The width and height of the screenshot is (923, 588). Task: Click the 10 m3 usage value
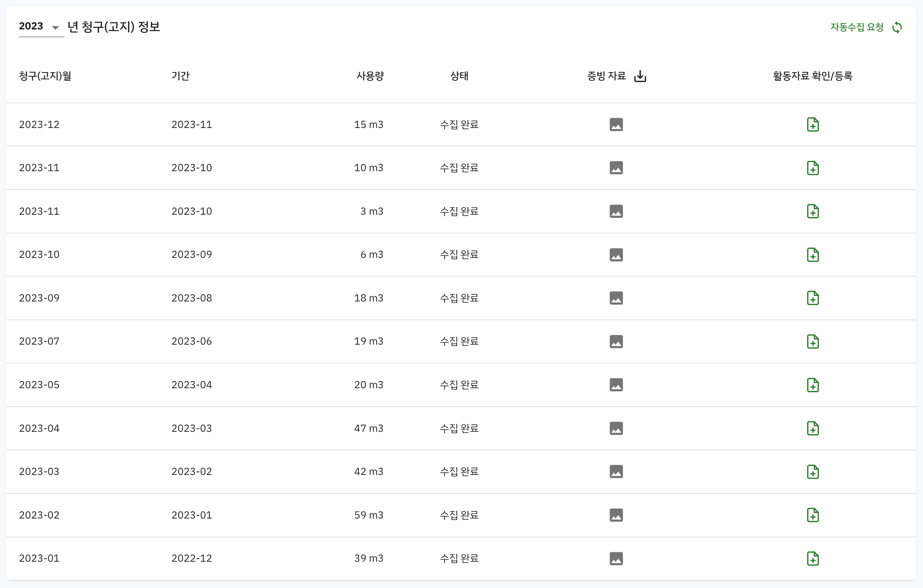[x=368, y=168]
